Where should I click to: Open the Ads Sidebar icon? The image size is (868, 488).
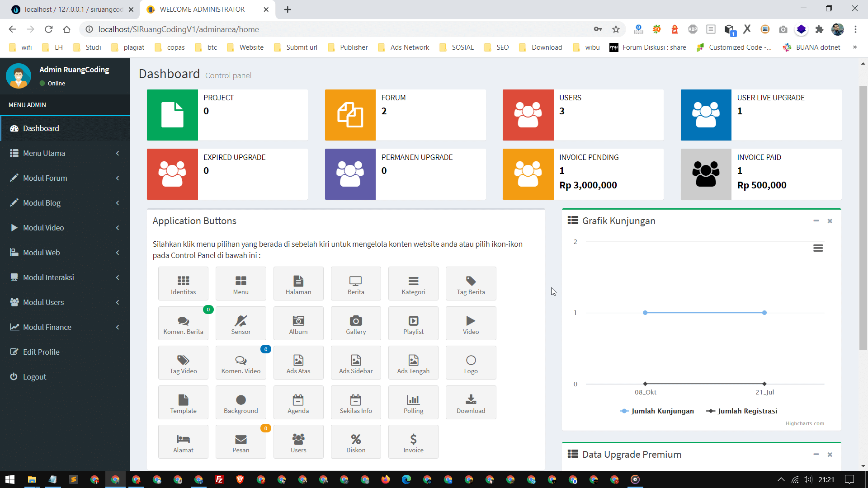click(356, 362)
